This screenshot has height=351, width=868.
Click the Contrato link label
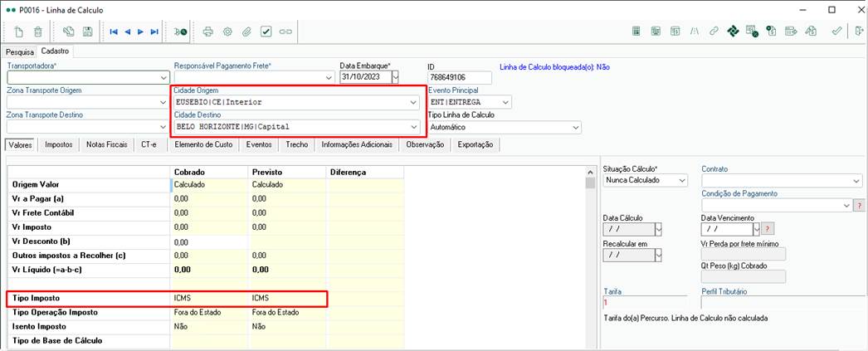coord(714,168)
